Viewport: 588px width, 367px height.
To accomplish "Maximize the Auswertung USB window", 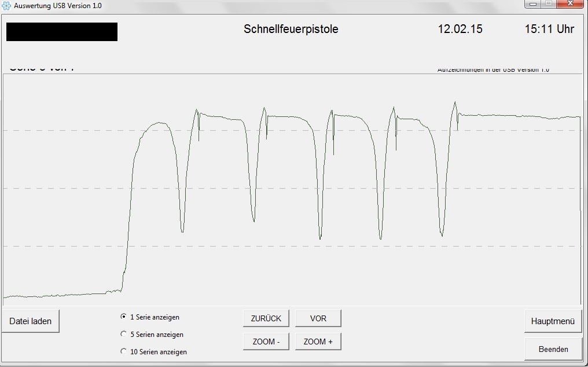I will click(549, 3).
